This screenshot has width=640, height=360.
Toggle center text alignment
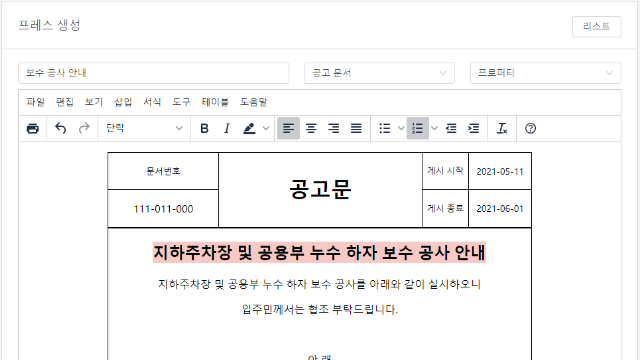[311, 129]
